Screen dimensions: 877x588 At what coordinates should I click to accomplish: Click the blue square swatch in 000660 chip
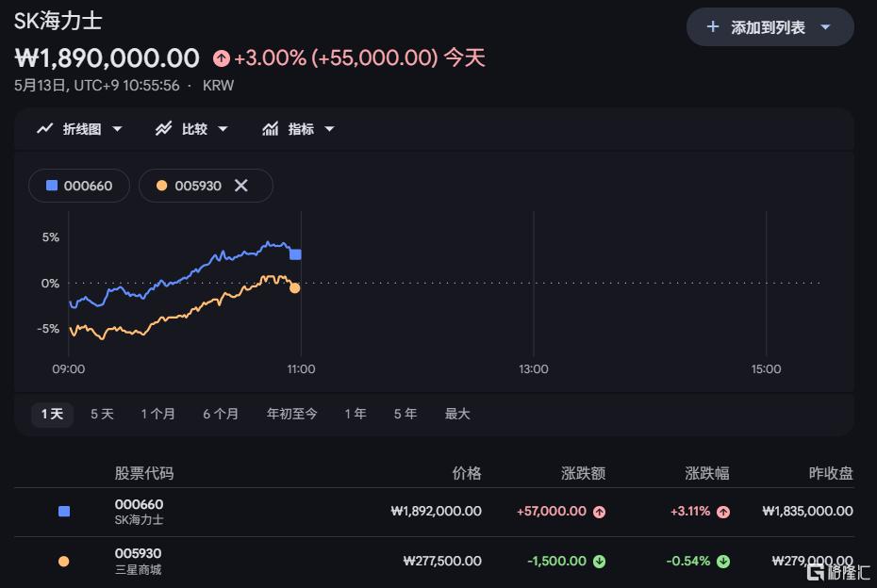tap(52, 185)
